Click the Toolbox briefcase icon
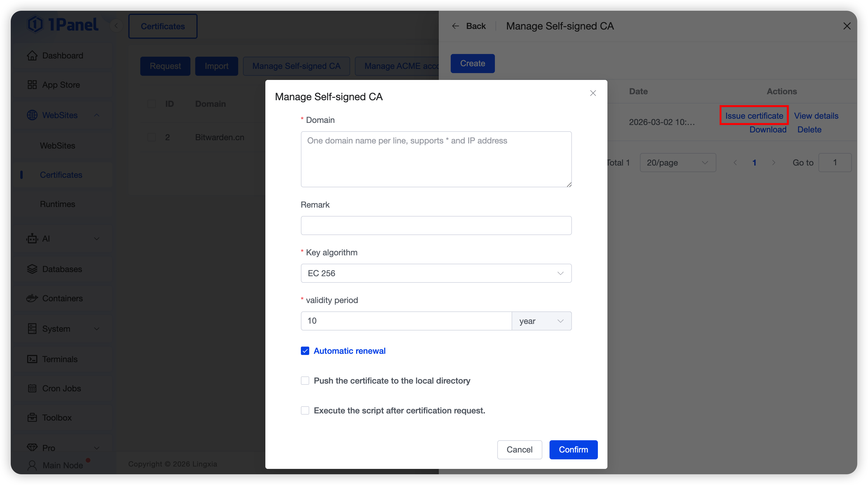868x485 pixels. click(32, 418)
